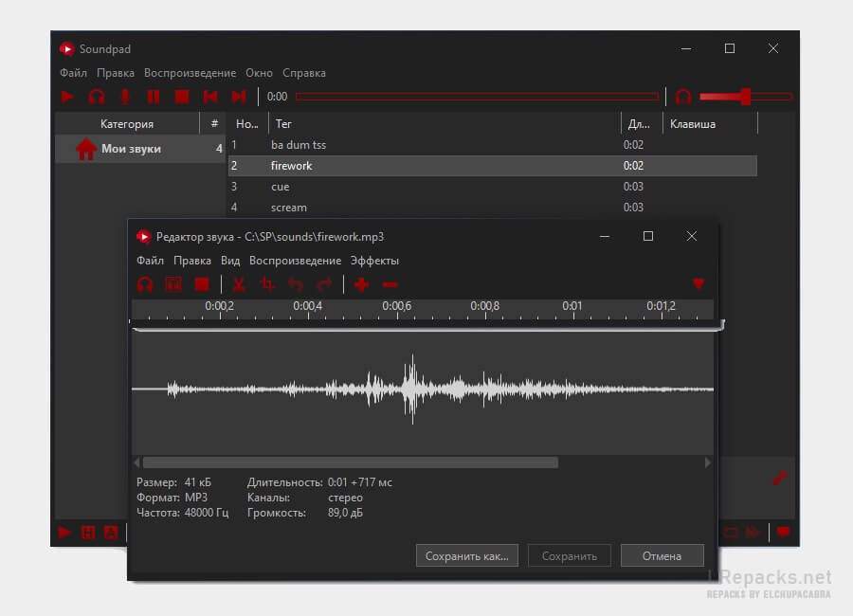Click the 'H' icon in the Soundpad bottom bar
853x616 pixels.
[88, 533]
